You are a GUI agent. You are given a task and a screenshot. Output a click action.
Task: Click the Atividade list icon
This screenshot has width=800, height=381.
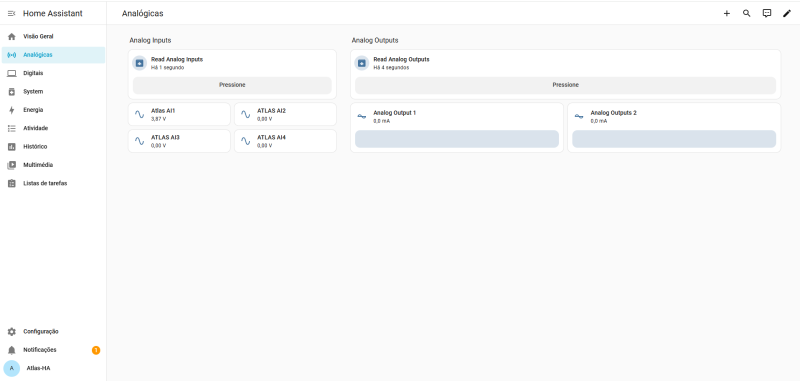(12, 129)
